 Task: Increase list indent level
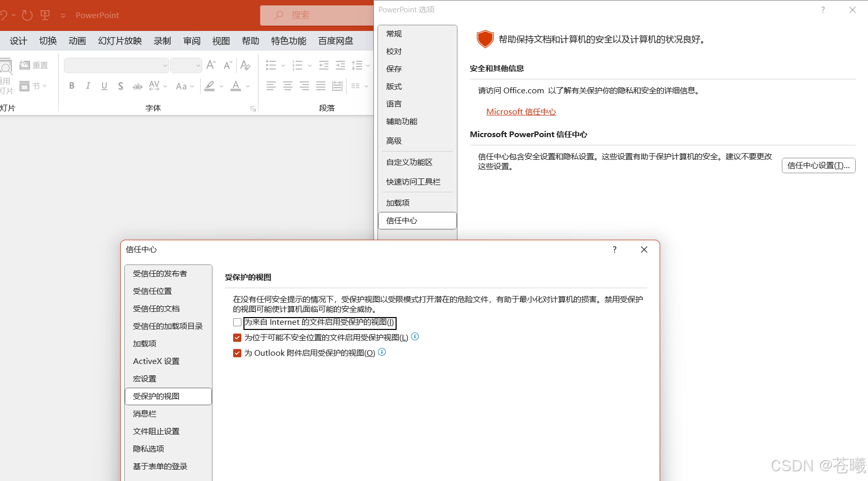click(340, 65)
